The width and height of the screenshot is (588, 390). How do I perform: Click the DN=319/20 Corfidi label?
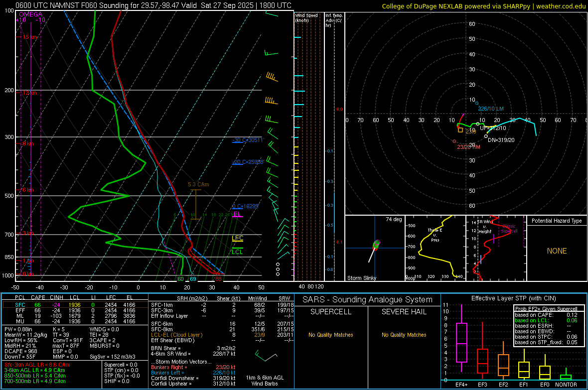pos(501,140)
